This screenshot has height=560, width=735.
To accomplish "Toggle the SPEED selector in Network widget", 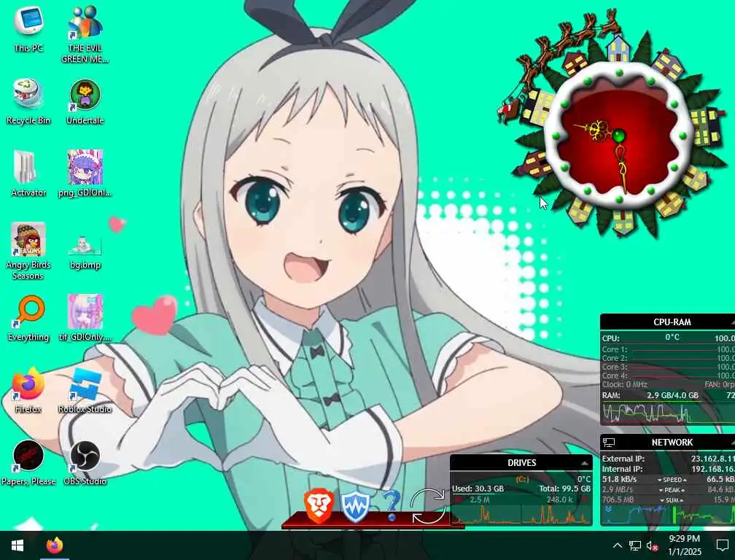I will click(x=672, y=480).
